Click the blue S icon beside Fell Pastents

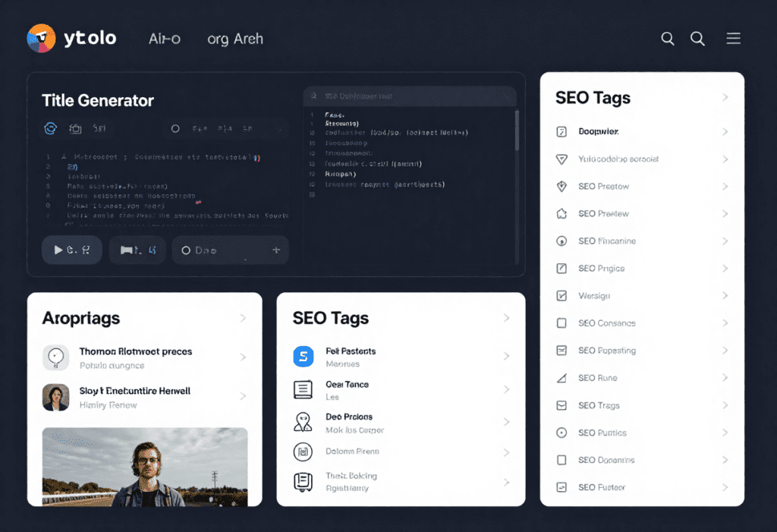pos(304,357)
